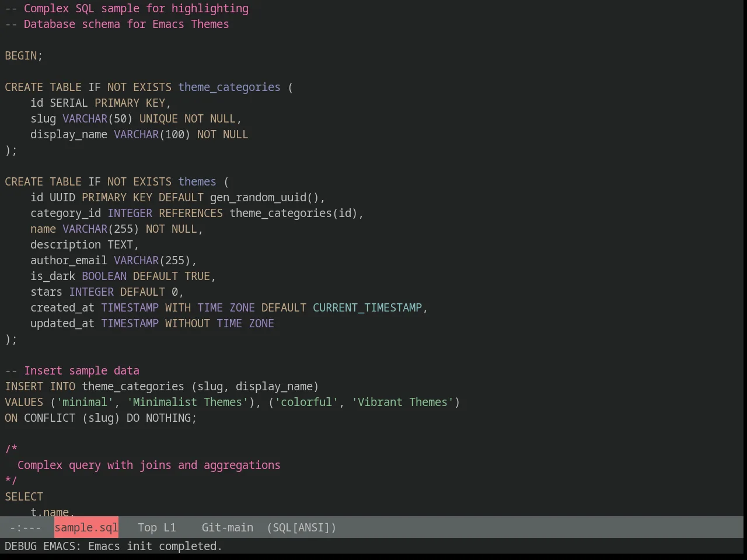Click the UNIQUE keyword on slug line
The width and height of the screenshot is (747, 560).
(159, 118)
